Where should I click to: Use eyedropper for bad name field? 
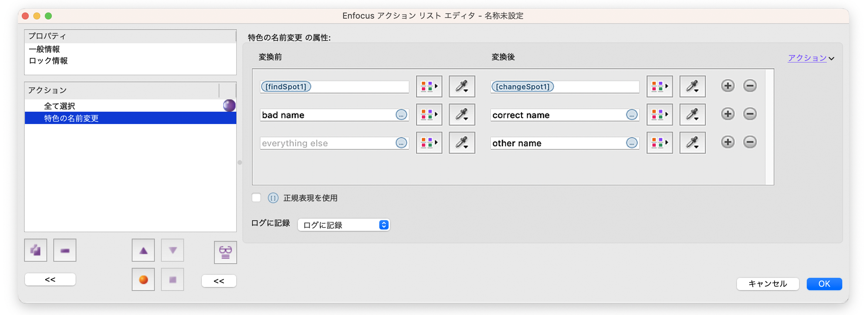462,114
